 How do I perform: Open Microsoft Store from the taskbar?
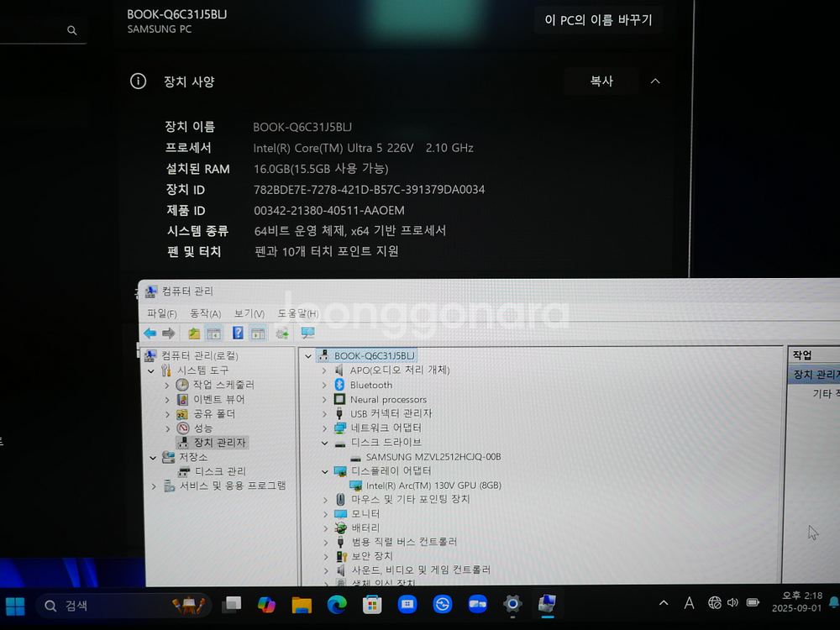tap(372, 605)
